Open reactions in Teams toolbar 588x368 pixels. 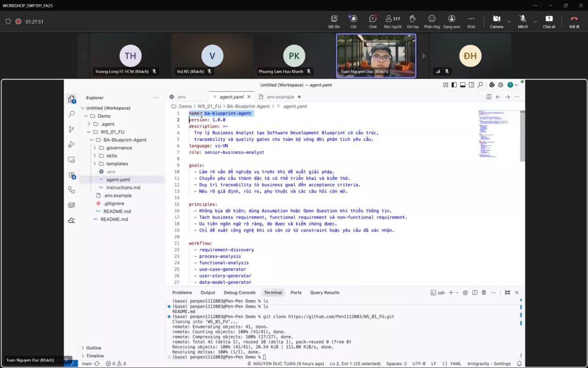(x=432, y=21)
